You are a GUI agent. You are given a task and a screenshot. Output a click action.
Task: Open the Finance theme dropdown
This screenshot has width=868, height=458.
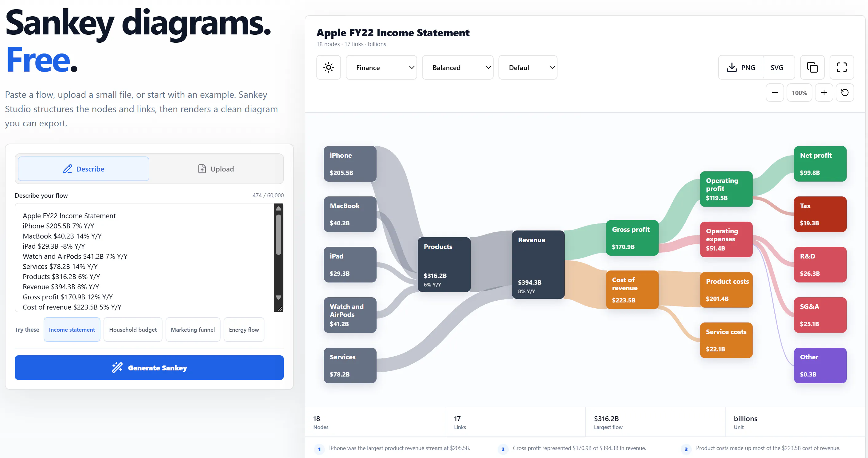pos(381,67)
